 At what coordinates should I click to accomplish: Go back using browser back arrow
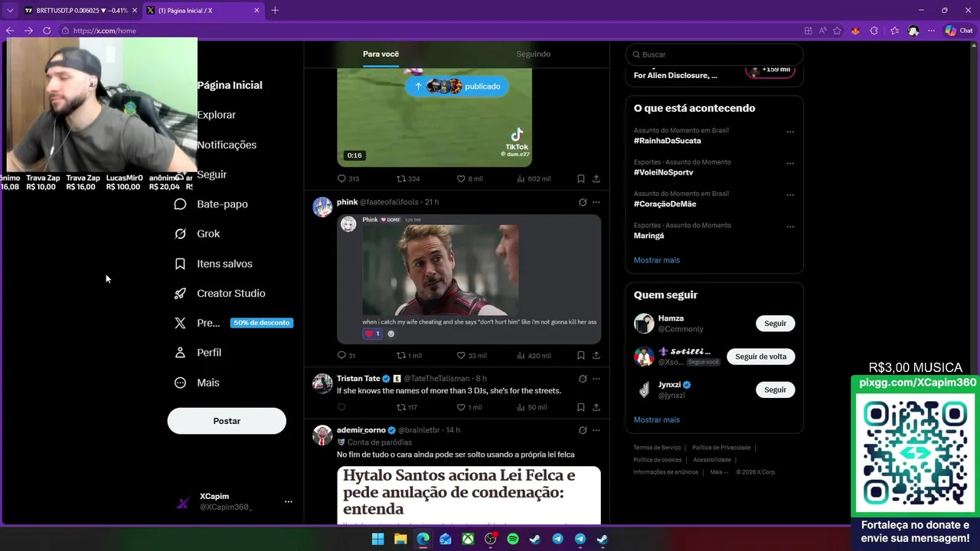click(10, 31)
